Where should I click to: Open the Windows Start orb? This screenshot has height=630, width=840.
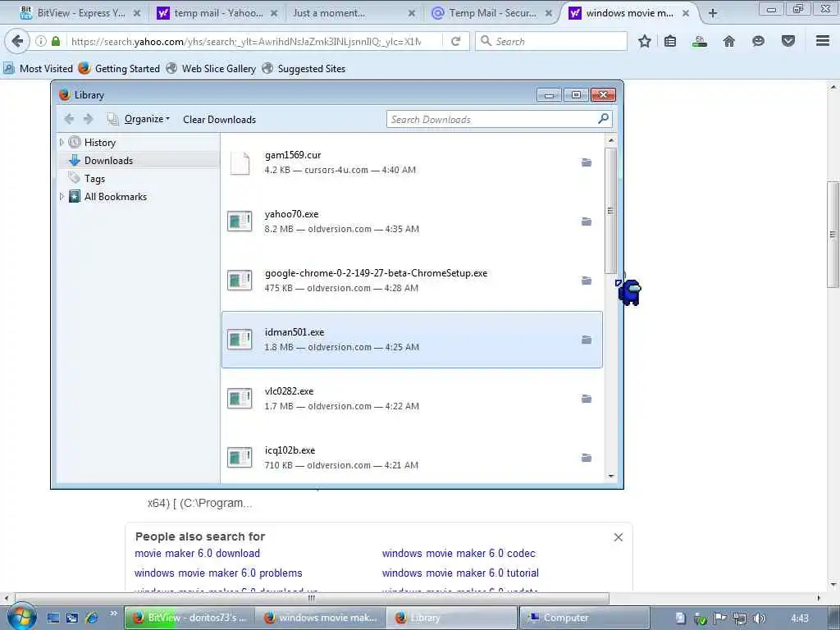click(21, 617)
